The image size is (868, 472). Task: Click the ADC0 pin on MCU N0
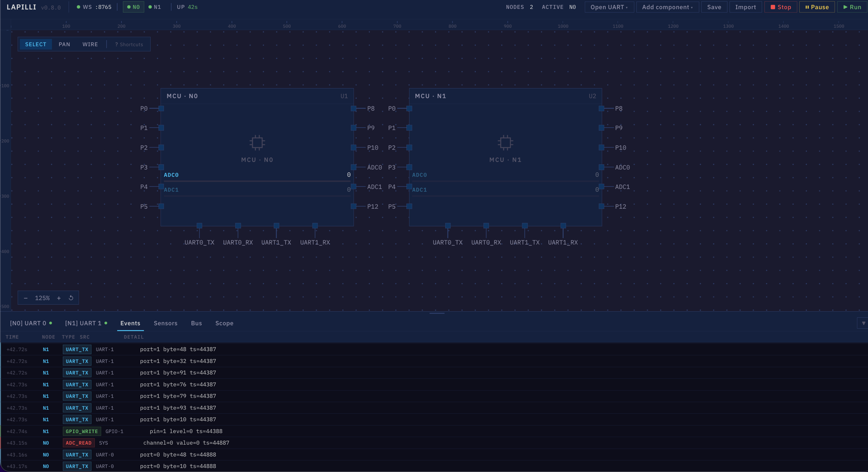(x=354, y=167)
